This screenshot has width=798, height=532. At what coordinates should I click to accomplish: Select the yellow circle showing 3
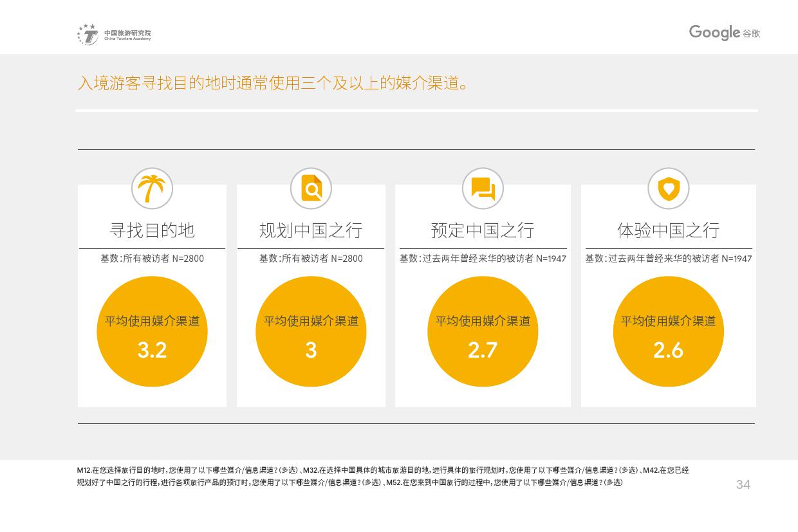(311, 332)
